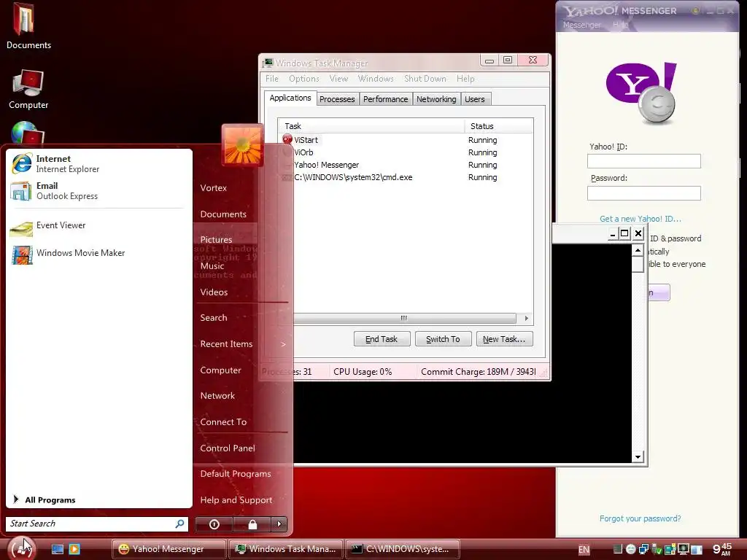
Task: Click the magnifier icon in Start Search
Action: [179, 524]
